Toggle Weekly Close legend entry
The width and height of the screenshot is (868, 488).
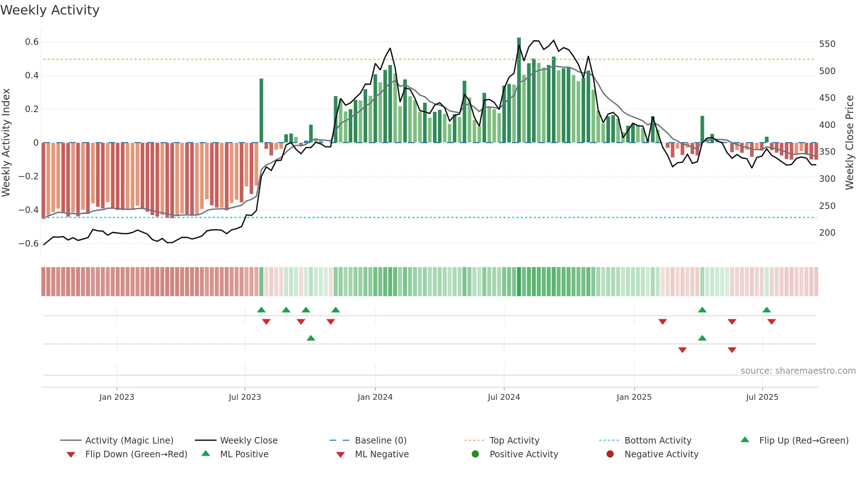click(x=236, y=440)
